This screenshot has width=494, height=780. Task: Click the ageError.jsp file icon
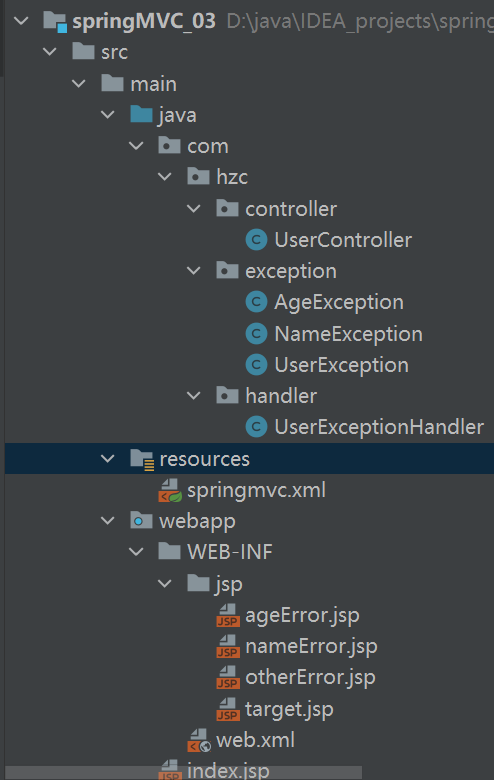[x=228, y=615]
